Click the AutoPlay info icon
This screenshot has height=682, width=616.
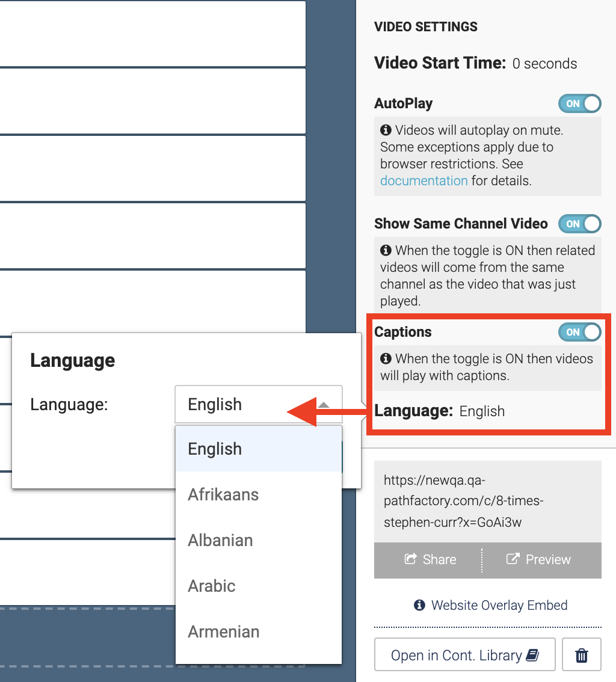coord(386,130)
